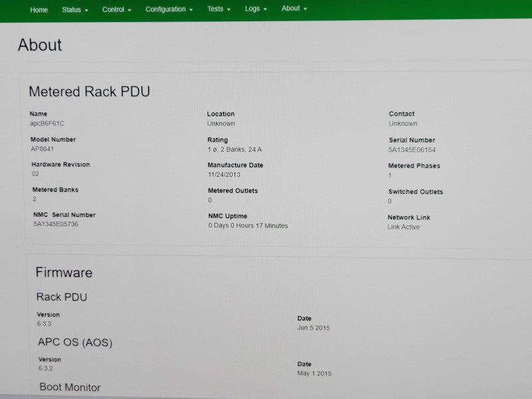Screen dimensions: 532x399
Task: Expand the Control menu
Action: [x=116, y=9]
